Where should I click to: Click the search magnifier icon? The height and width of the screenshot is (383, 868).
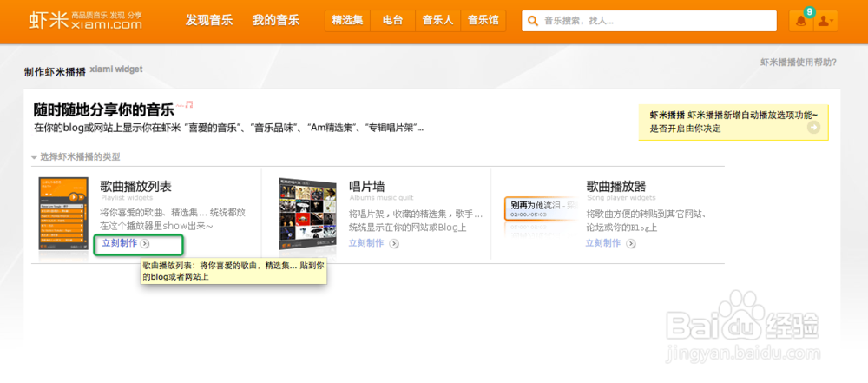533,21
